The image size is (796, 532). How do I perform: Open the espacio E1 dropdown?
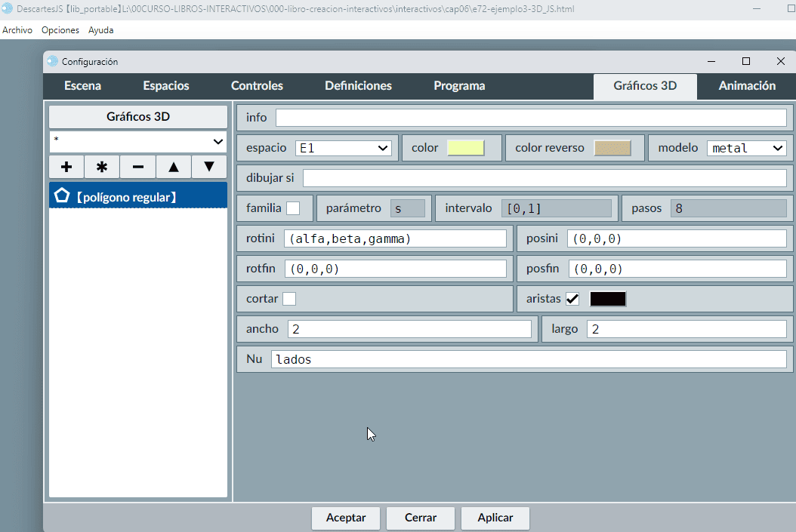pos(344,148)
